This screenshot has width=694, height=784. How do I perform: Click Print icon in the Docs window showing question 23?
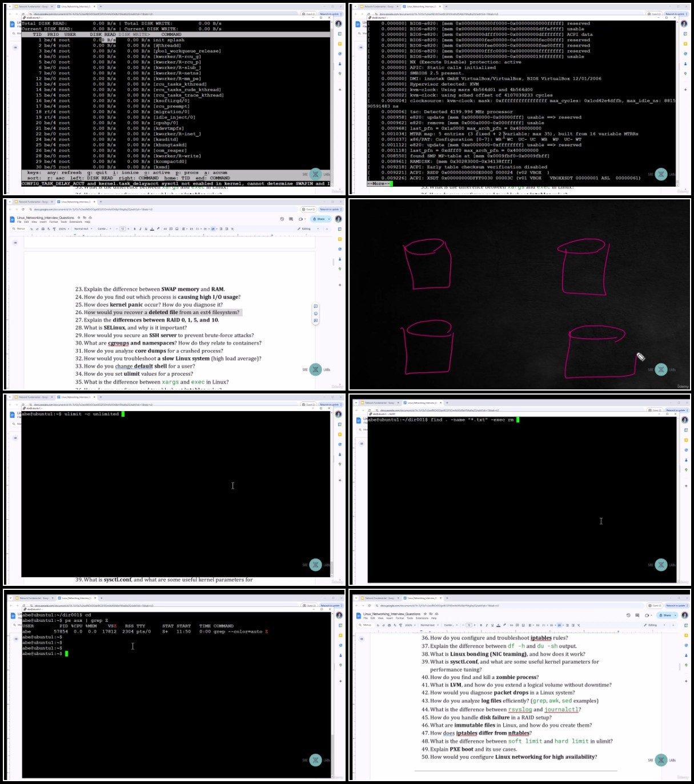pos(43,228)
